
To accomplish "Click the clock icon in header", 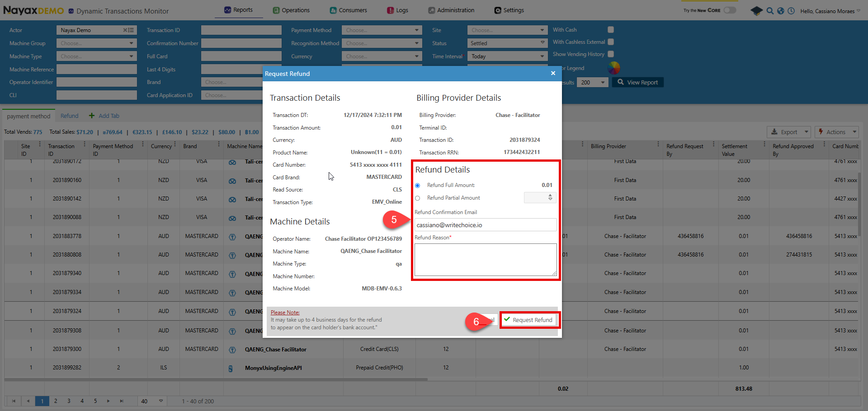I will click(791, 11).
